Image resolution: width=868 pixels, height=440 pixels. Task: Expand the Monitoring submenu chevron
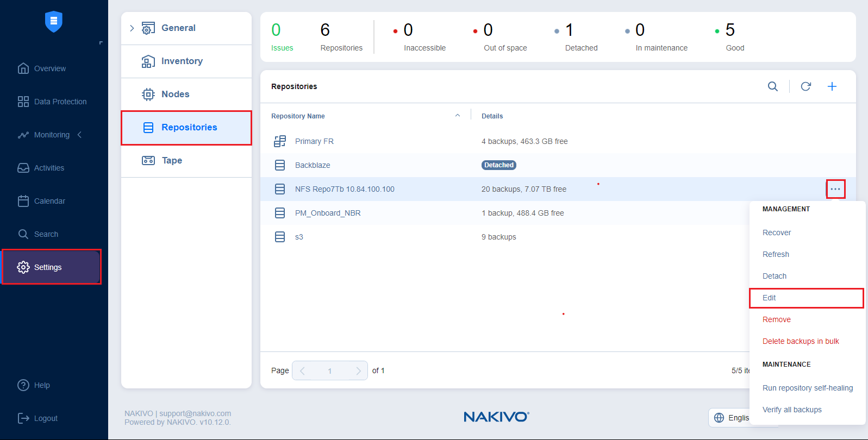point(80,135)
